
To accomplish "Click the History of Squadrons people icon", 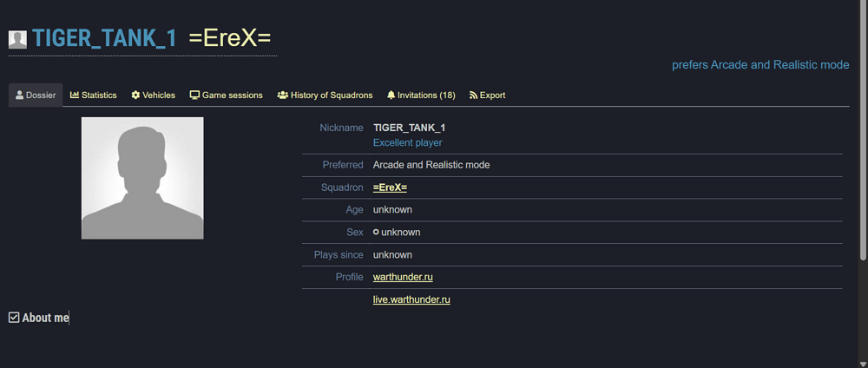I will click(x=283, y=95).
